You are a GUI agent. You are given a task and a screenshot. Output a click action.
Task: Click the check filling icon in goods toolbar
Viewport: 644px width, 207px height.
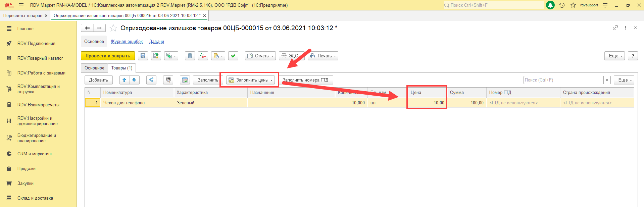[185, 80]
